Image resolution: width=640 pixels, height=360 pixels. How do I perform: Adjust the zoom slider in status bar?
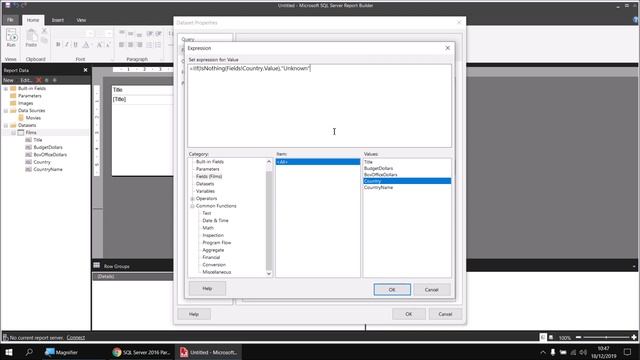(x=607, y=338)
